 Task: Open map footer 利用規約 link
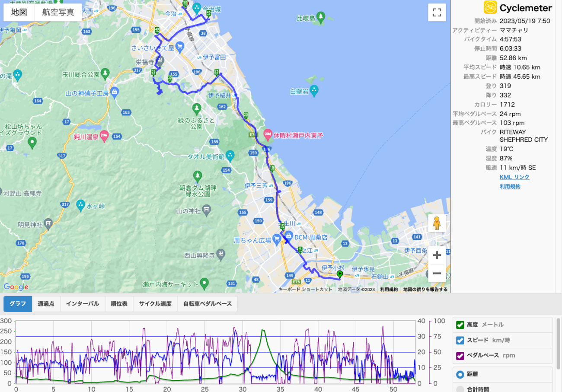tap(389, 290)
